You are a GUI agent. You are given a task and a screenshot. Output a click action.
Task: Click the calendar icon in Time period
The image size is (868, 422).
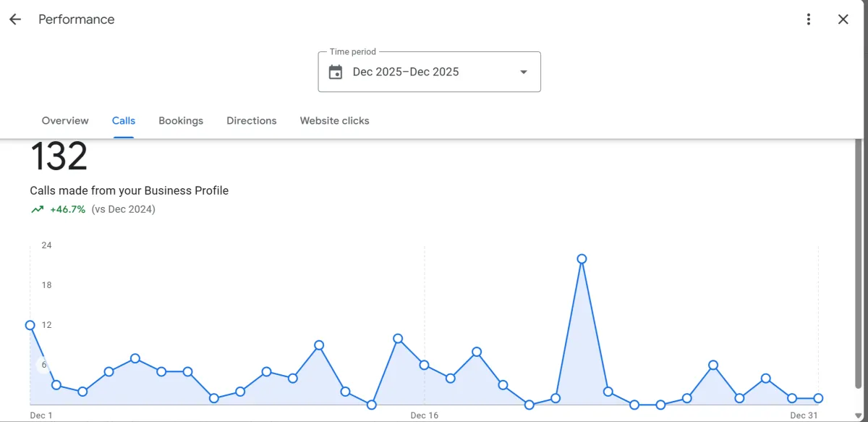click(336, 72)
